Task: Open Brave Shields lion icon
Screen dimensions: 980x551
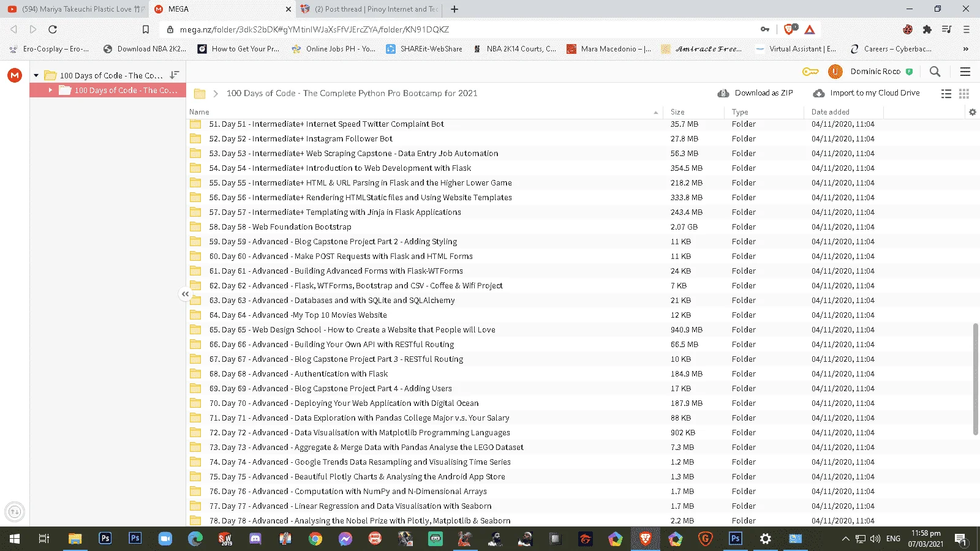Action: [790, 29]
